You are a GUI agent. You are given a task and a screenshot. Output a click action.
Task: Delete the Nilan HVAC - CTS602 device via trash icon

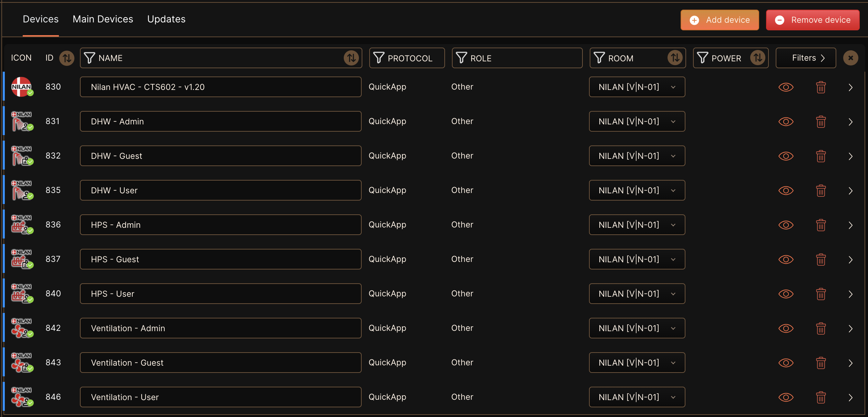click(821, 87)
